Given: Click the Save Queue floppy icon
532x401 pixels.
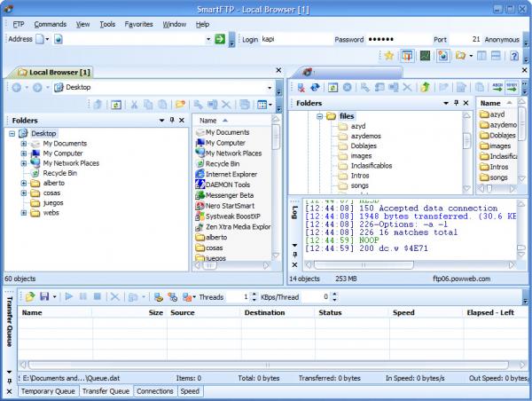Looking at the screenshot, I should pos(44,297).
